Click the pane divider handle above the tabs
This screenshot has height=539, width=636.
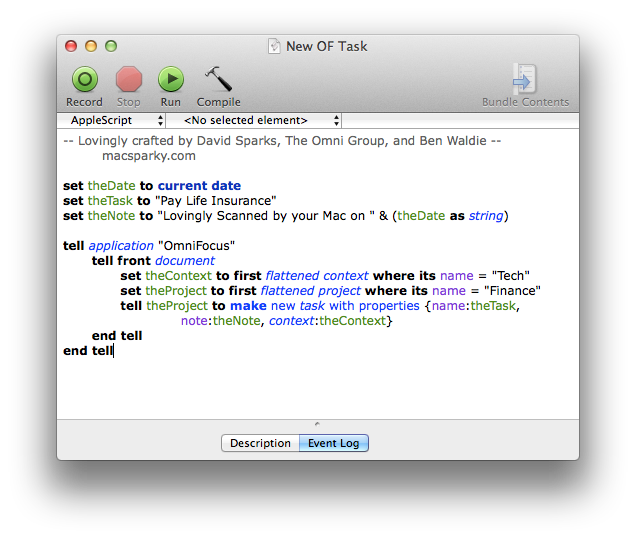(x=317, y=424)
